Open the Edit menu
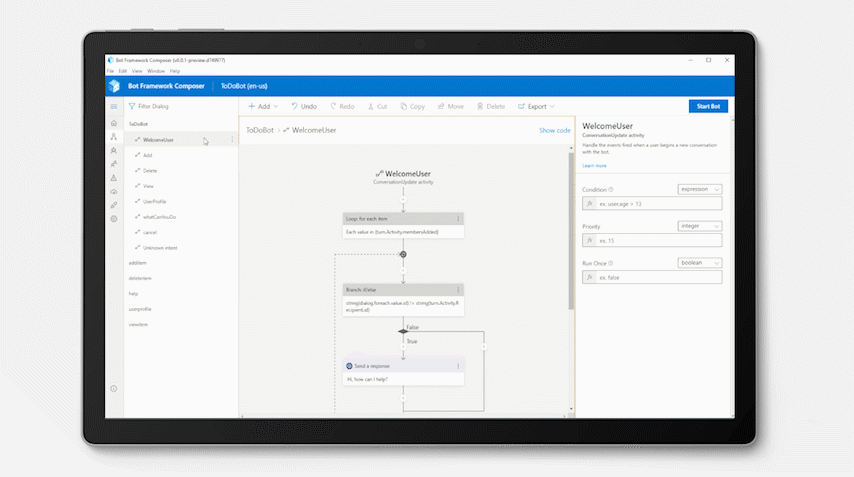This screenshot has height=477, width=854. click(123, 71)
